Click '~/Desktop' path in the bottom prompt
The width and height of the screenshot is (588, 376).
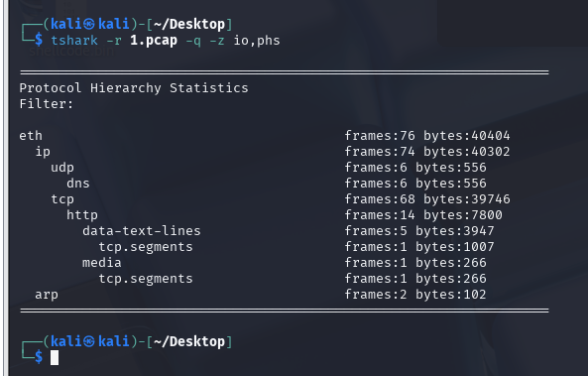(x=189, y=342)
